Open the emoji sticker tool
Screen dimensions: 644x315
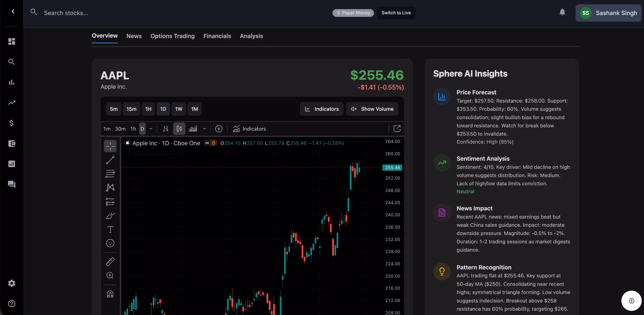pyautogui.click(x=110, y=243)
